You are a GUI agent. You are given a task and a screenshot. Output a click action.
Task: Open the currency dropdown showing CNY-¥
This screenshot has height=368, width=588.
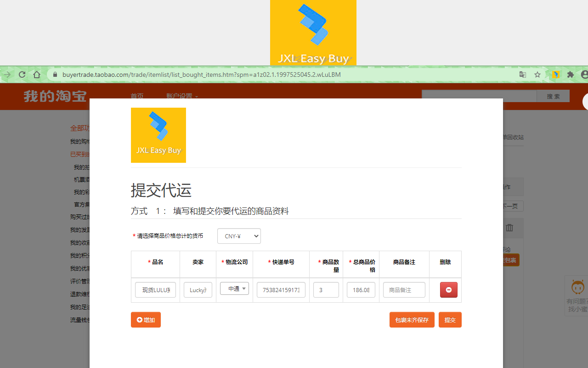pyautogui.click(x=239, y=236)
